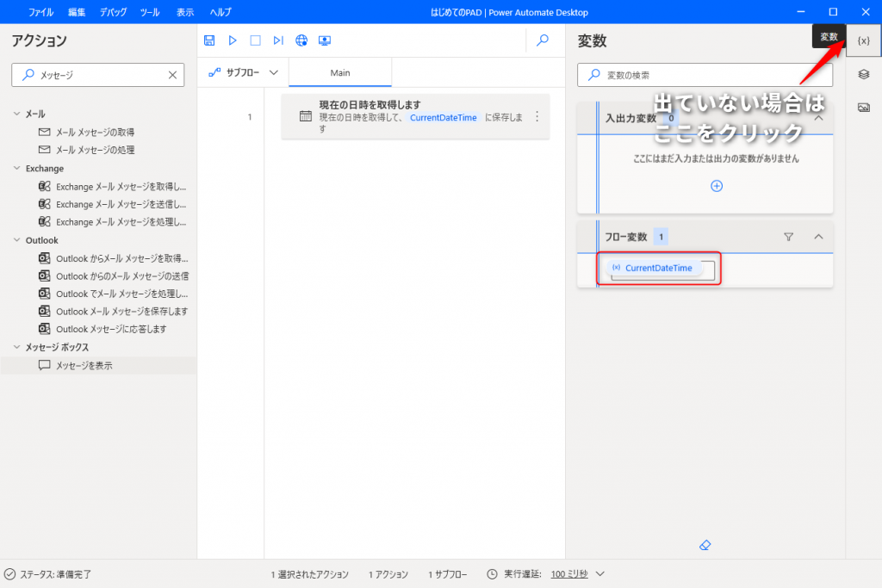Select Exchange メール メッセージを取得 action
882x588 pixels.
click(x=113, y=187)
